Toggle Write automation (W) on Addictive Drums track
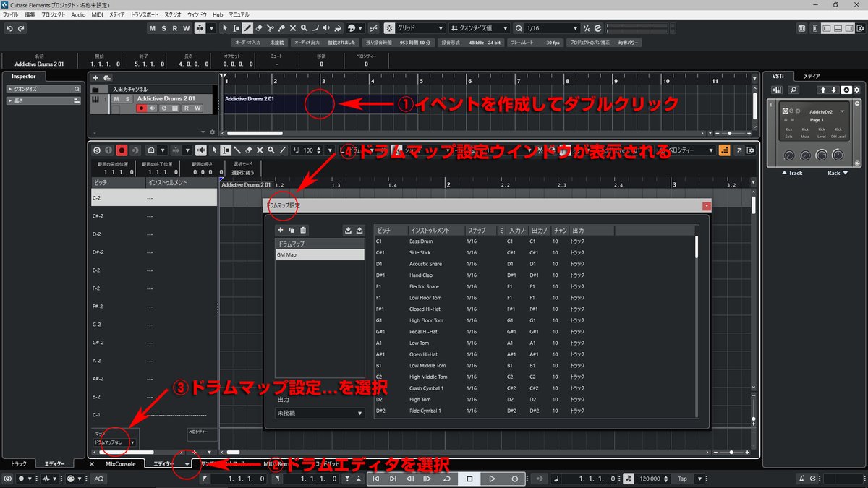The width and height of the screenshot is (868, 488). pyautogui.click(x=197, y=108)
